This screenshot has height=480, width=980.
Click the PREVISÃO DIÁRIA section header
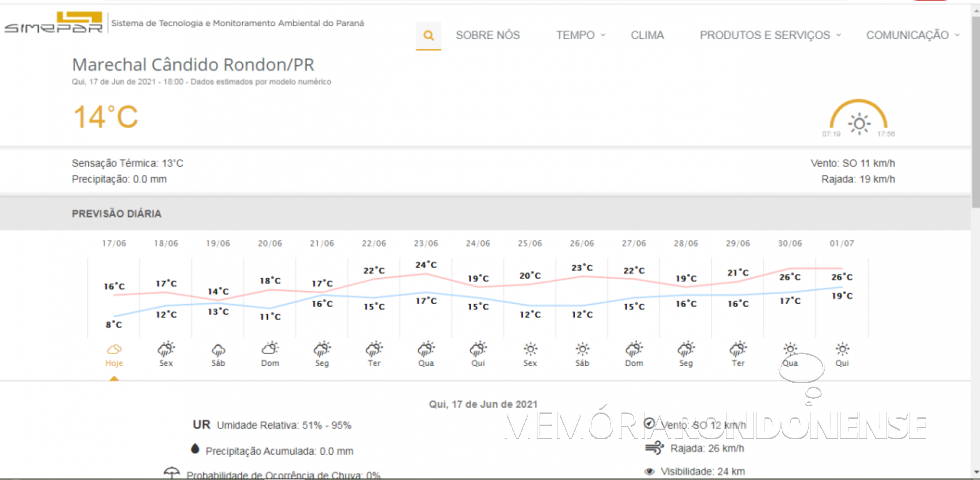pos(117,214)
